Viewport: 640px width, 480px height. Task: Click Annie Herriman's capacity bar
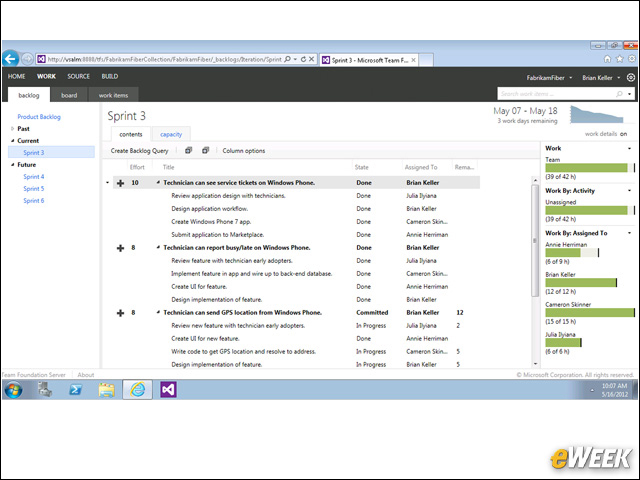tap(572, 253)
